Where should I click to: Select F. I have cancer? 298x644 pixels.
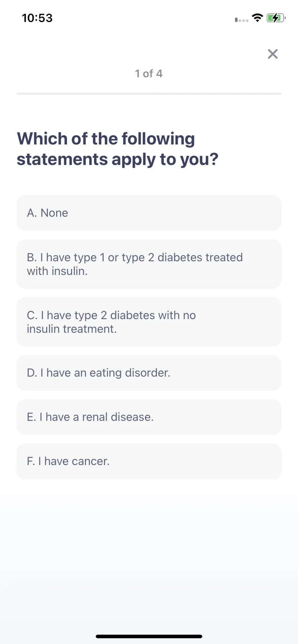149,461
